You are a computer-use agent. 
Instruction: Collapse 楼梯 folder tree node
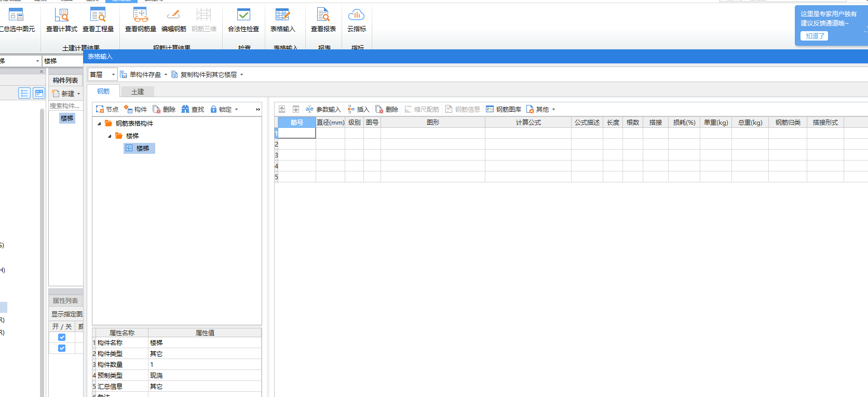coord(110,136)
